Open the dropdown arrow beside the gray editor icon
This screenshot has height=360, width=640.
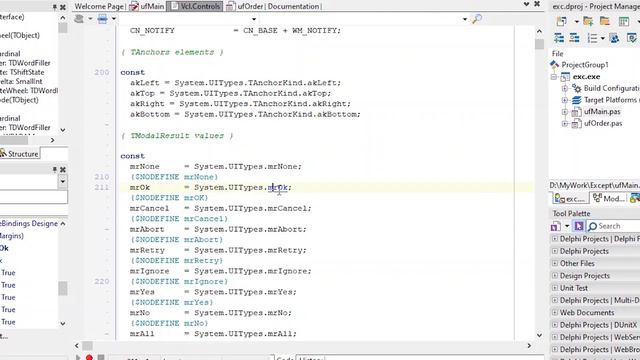coord(90,19)
